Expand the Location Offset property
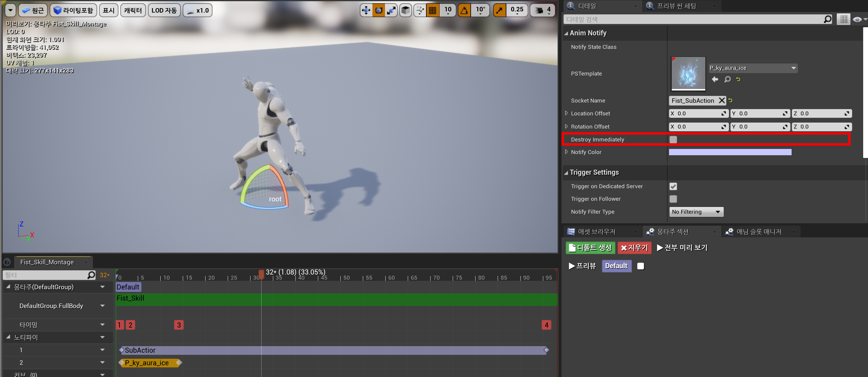The height and width of the screenshot is (377, 868). (566, 114)
